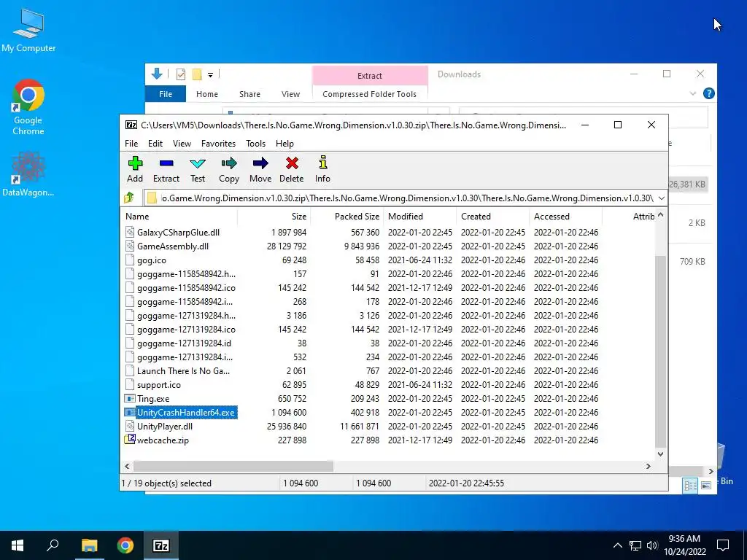Viewport: 747px width, 560px height.
Task: Click the 7-Zip taskbar button
Action: 161,545
